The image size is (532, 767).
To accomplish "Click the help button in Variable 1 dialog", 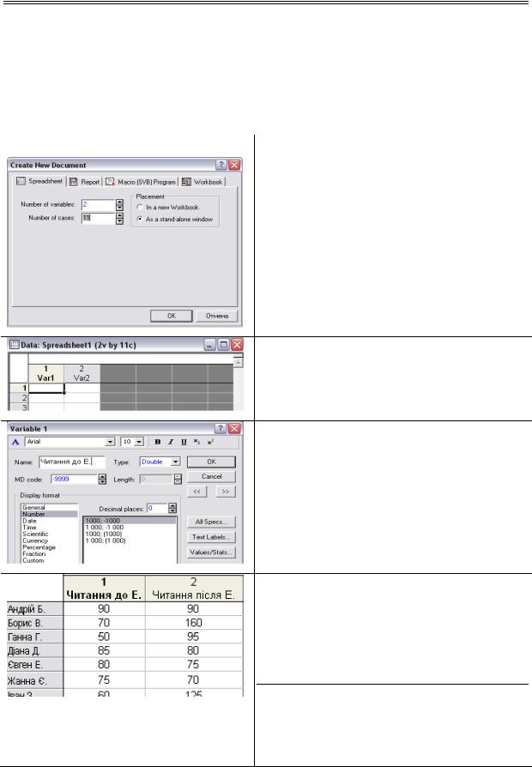I will click(221, 428).
